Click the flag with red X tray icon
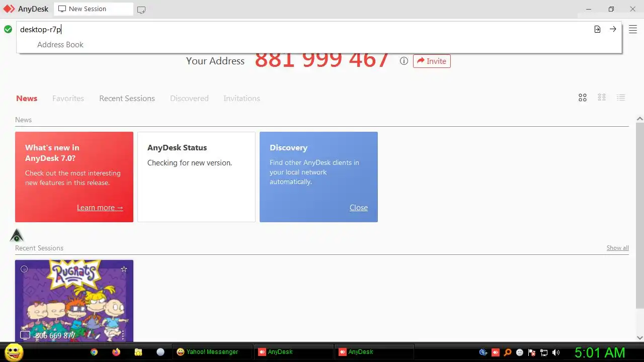 (x=532, y=352)
